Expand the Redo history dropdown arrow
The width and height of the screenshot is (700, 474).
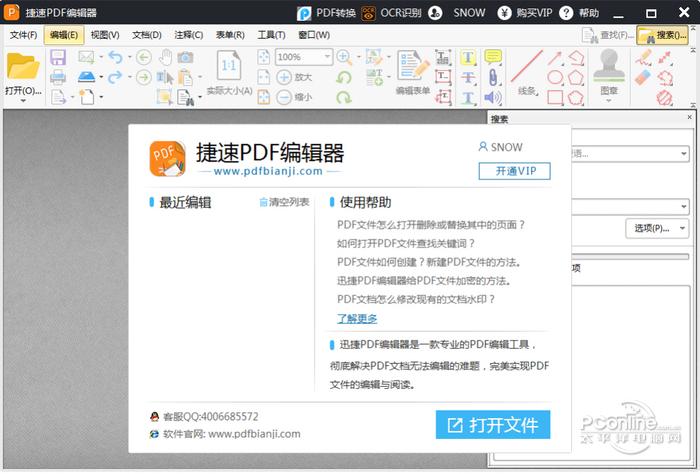tap(129, 77)
